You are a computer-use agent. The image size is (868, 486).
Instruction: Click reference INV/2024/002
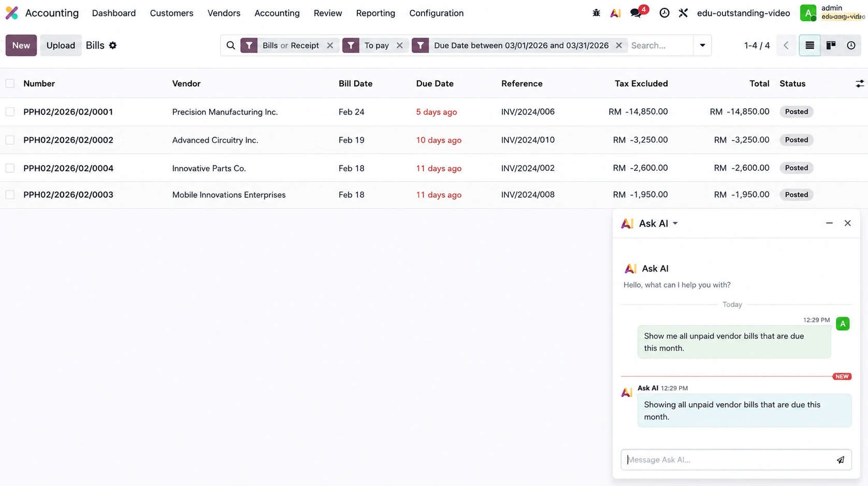[528, 168]
